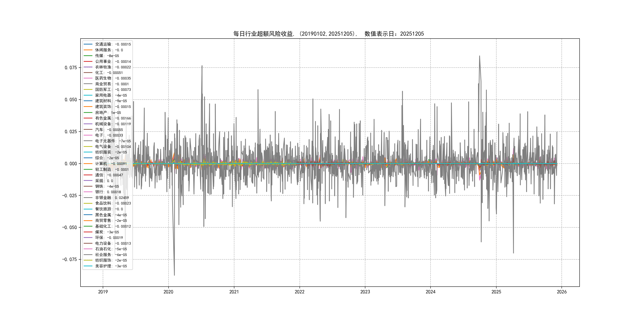
Task: Click the gray swatch beside 非银金融
Action: pyautogui.click(x=88, y=198)
